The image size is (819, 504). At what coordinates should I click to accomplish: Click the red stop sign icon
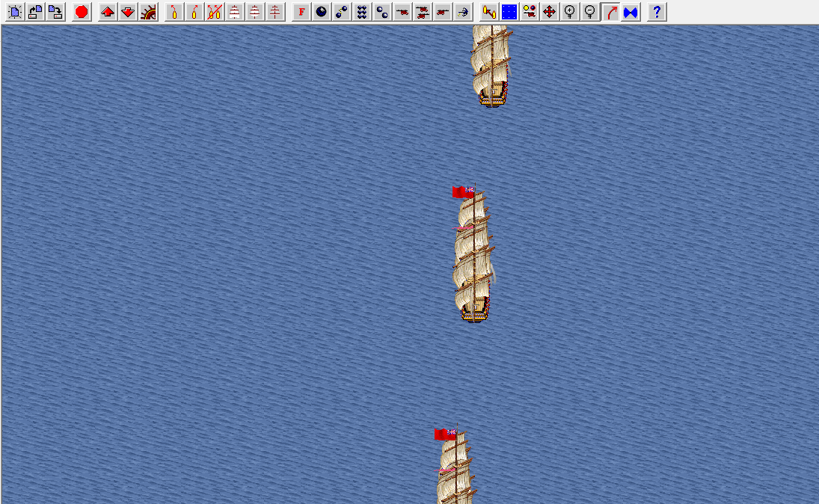click(x=82, y=12)
